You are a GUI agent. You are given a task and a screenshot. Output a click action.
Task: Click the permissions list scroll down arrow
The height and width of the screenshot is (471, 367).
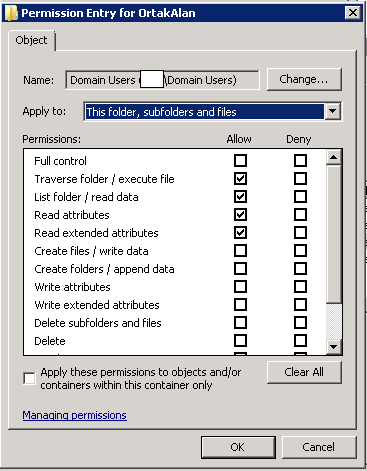(334, 347)
